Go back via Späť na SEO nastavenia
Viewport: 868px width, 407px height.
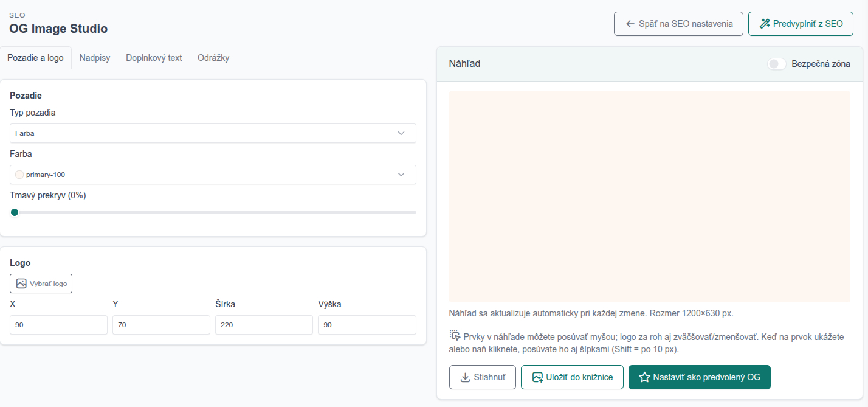coord(678,24)
